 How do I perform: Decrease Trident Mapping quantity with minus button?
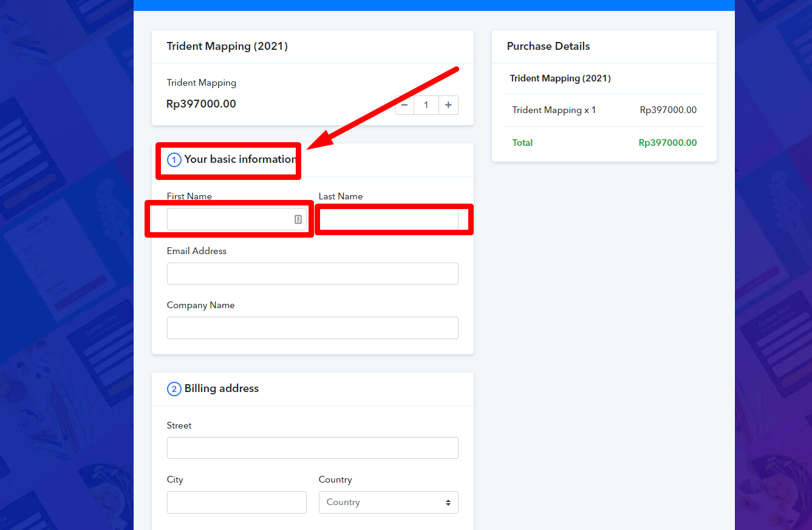[x=405, y=105]
